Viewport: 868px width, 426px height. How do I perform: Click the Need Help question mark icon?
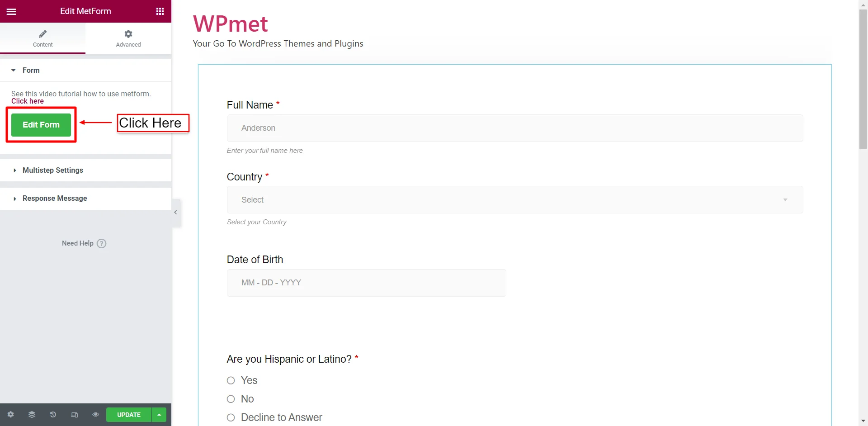[x=102, y=243]
